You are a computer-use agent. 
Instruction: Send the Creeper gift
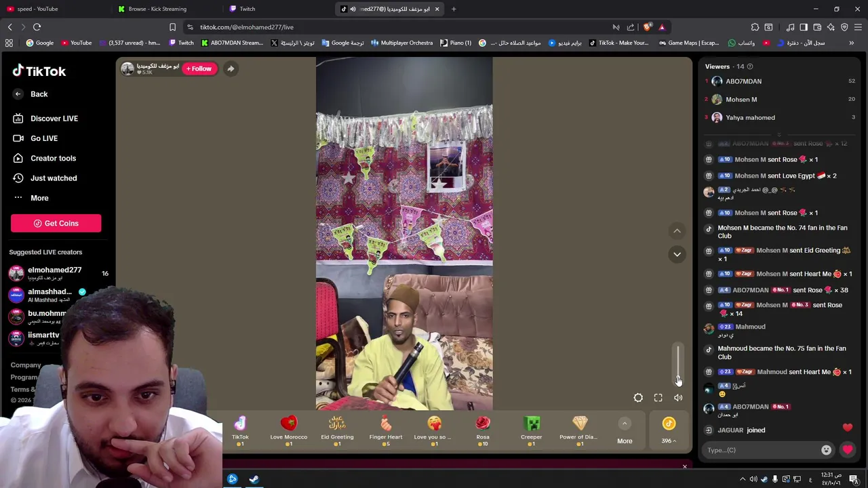(x=532, y=431)
